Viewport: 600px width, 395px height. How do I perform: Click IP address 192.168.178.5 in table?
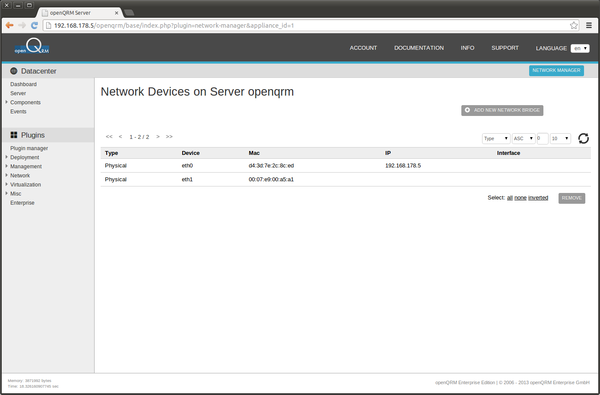(x=403, y=166)
